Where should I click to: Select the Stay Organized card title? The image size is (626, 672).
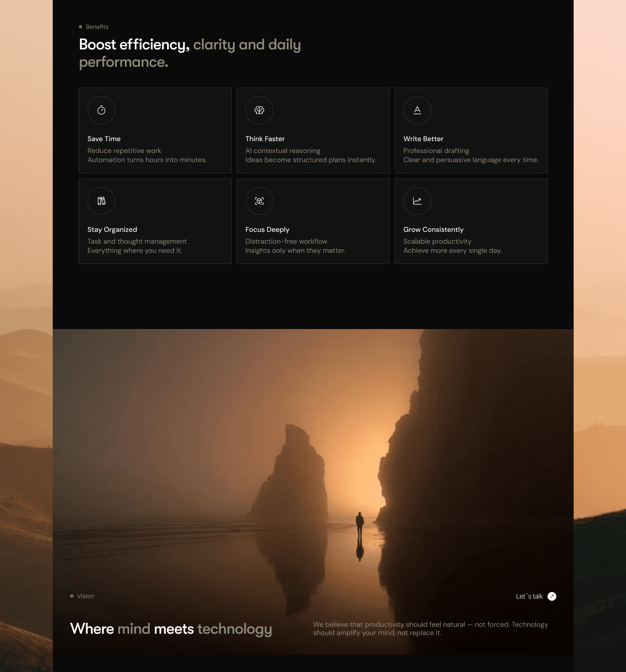tap(112, 230)
